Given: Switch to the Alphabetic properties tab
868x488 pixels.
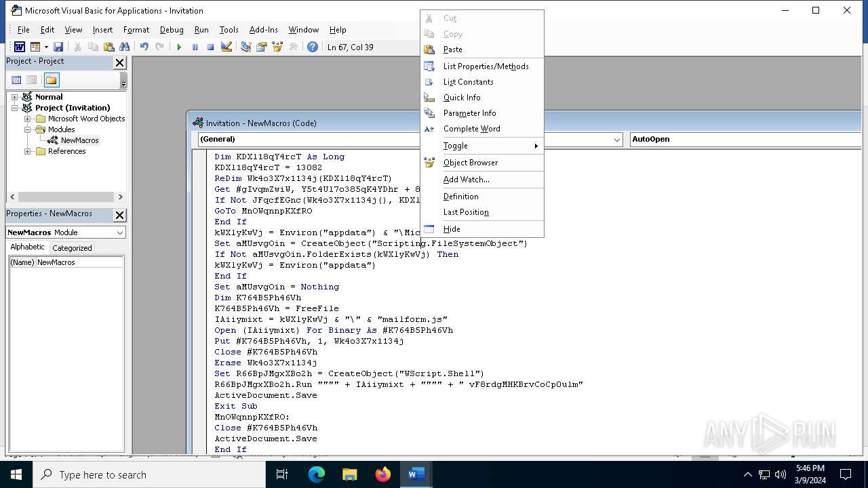Looking at the screenshot, I should pos(27,247).
